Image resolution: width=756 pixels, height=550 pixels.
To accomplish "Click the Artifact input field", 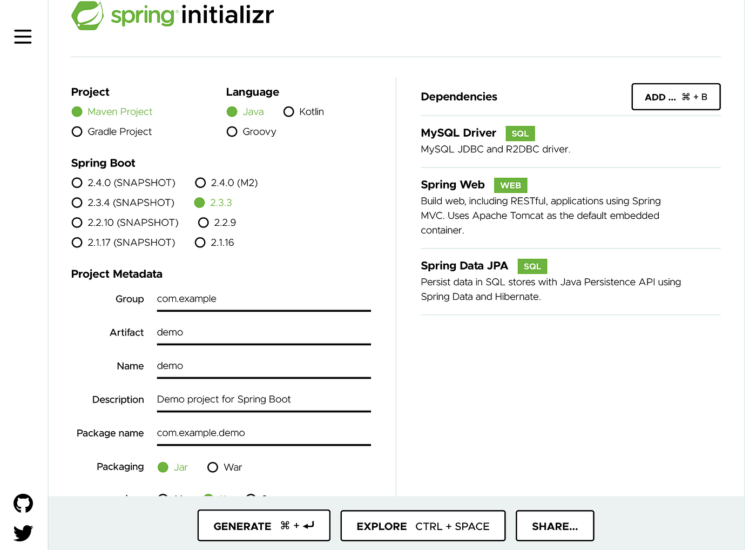I will click(264, 333).
